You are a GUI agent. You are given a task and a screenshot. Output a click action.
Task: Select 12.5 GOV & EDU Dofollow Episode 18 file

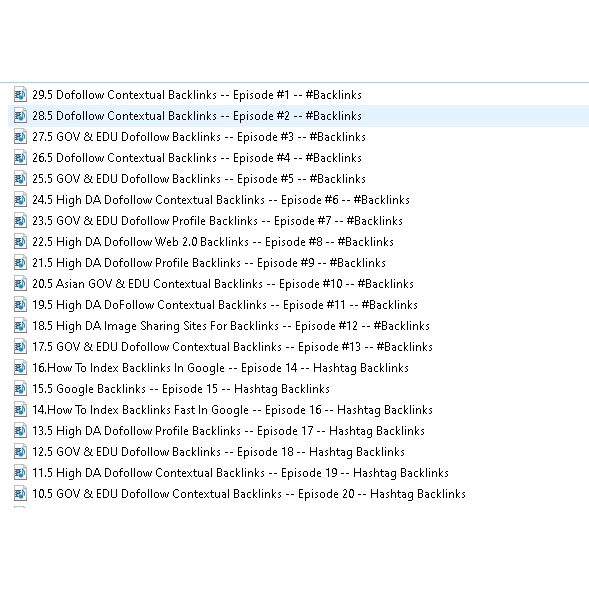(218, 452)
